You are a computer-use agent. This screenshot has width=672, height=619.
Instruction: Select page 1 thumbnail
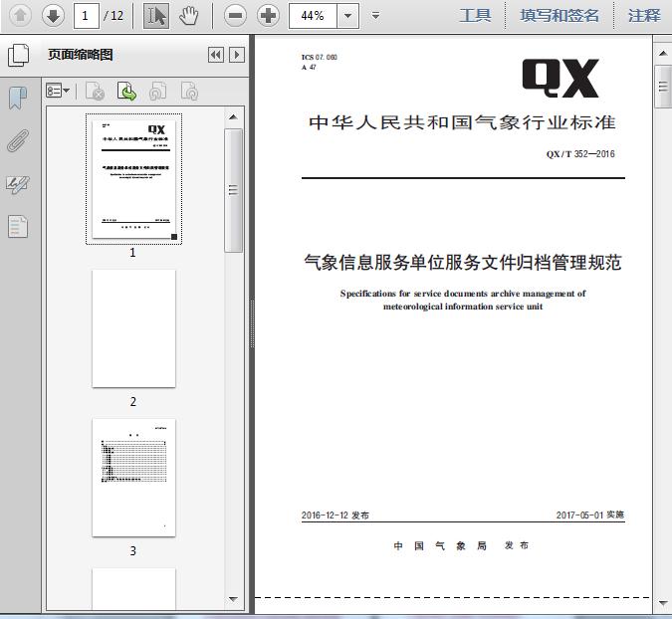pyautogui.click(x=133, y=179)
